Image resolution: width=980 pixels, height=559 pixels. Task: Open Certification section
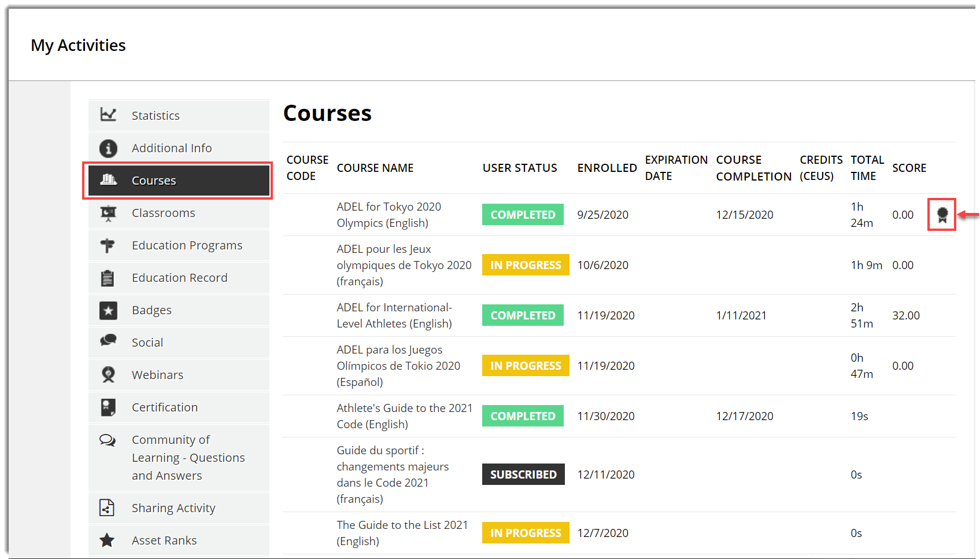(179, 407)
